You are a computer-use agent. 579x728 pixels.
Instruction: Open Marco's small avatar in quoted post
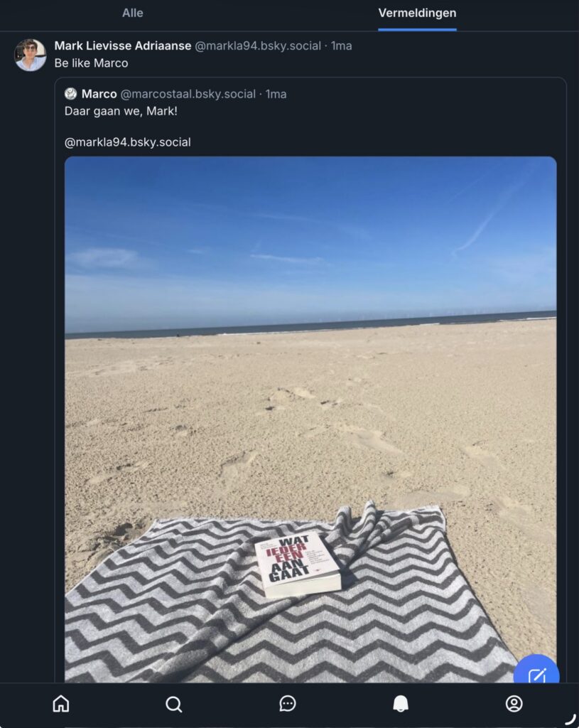(70, 94)
